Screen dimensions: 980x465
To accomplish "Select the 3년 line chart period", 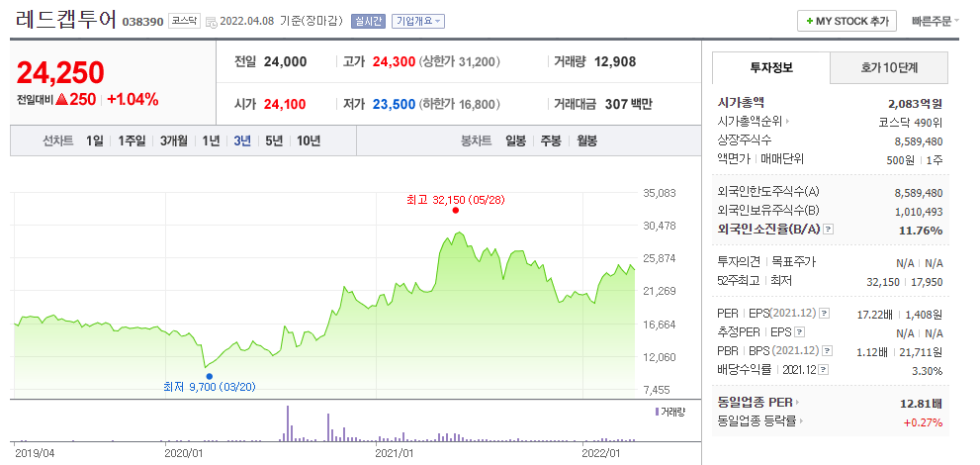I will [242, 141].
